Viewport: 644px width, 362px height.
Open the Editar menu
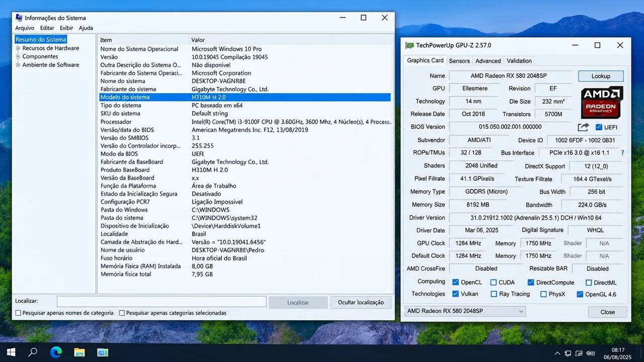coord(47,28)
